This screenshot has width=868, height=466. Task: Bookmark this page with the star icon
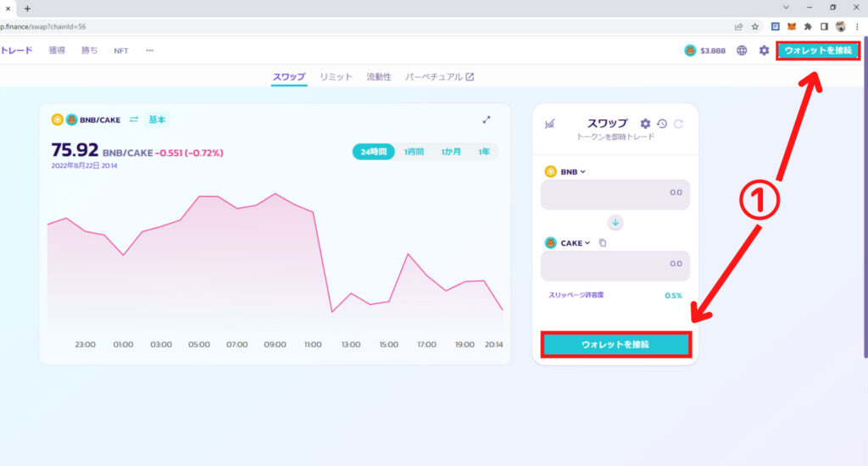point(755,26)
